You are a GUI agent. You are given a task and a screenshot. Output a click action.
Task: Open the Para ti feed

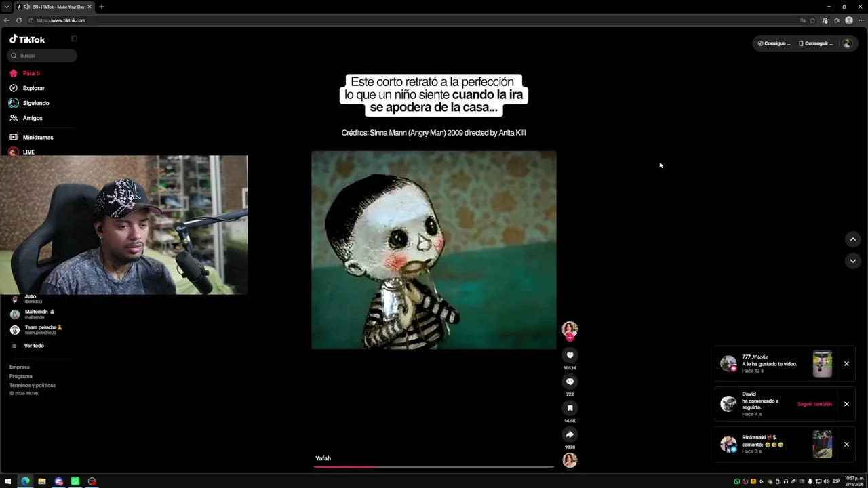(31, 73)
